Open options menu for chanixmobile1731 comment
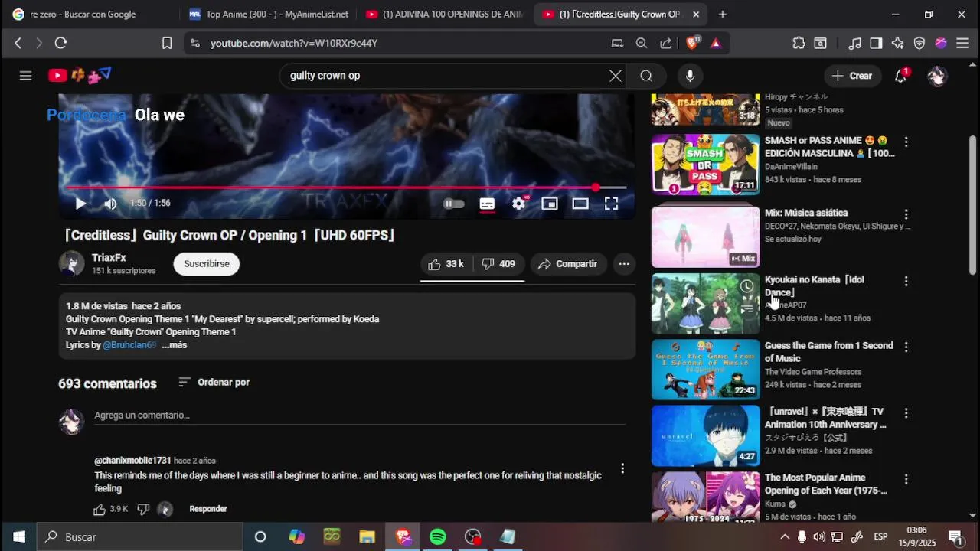The height and width of the screenshot is (551, 980). pos(622,468)
